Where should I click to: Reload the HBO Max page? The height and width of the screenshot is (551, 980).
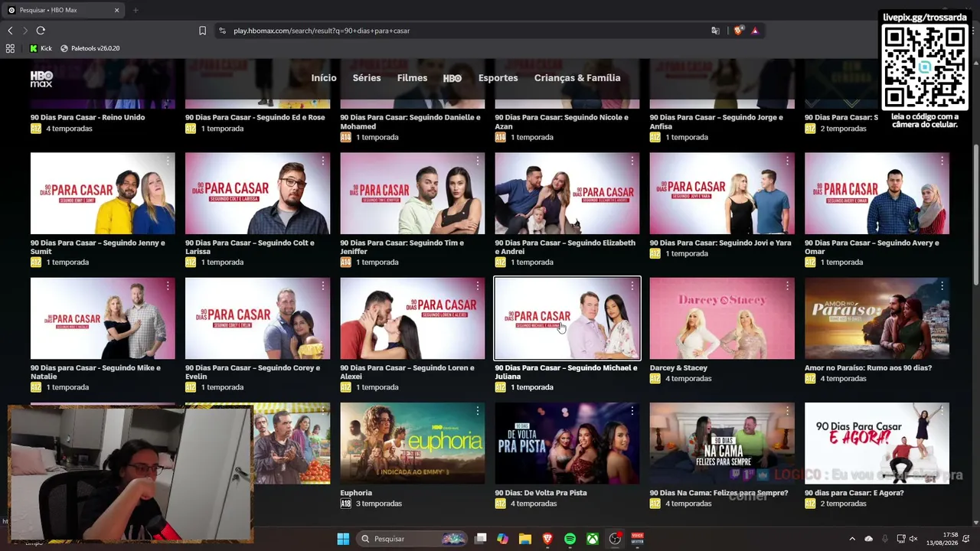41,31
